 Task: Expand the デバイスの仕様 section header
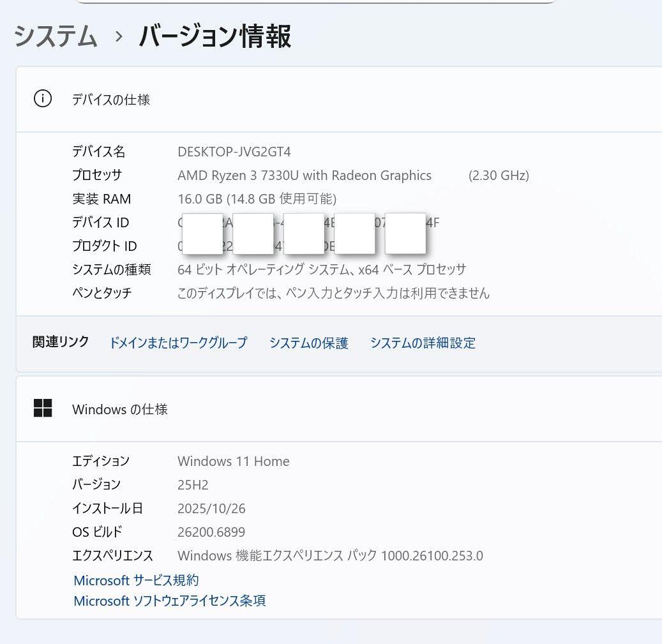click(111, 100)
